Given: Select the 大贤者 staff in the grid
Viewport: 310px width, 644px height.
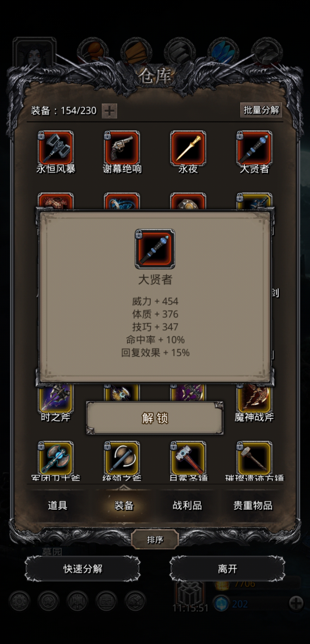Looking at the screenshot, I should [x=254, y=148].
